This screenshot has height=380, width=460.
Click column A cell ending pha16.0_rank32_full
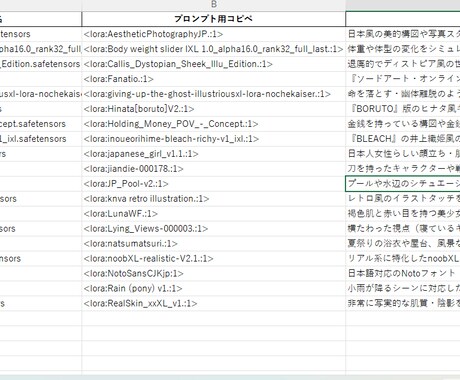click(41, 49)
